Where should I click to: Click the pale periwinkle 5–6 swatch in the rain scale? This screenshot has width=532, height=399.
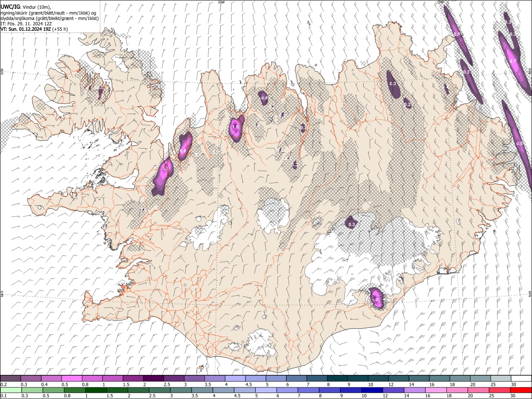pyautogui.click(x=266, y=390)
